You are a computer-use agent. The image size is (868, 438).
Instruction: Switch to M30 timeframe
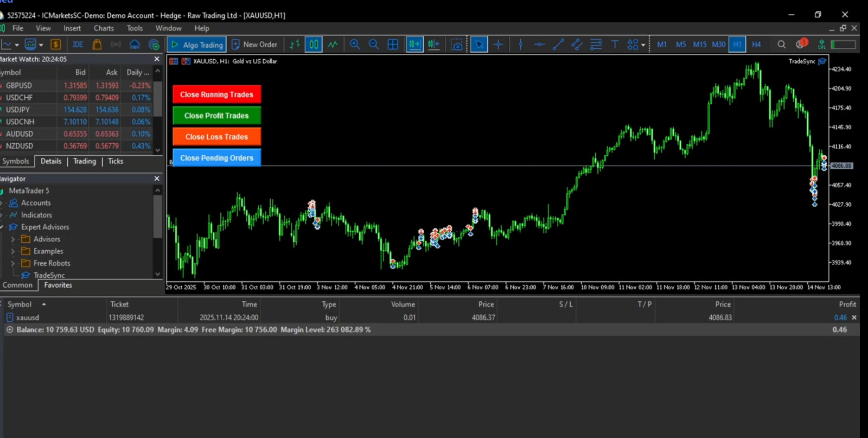pyautogui.click(x=719, y=45)
